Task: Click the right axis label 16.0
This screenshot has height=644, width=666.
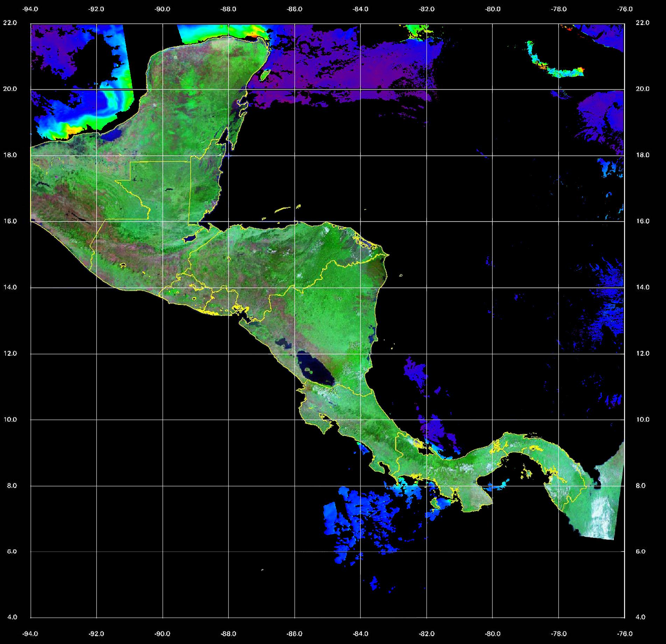Action: point(642,221)
